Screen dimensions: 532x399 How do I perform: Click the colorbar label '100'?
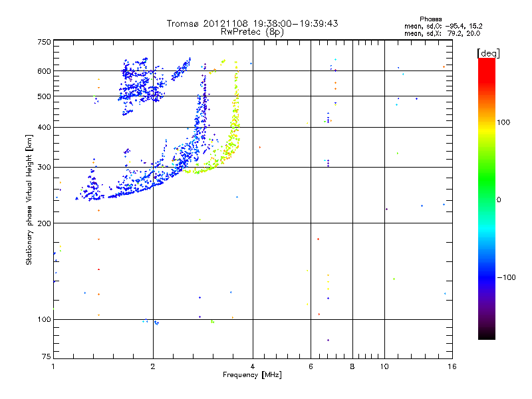point(503,122)
